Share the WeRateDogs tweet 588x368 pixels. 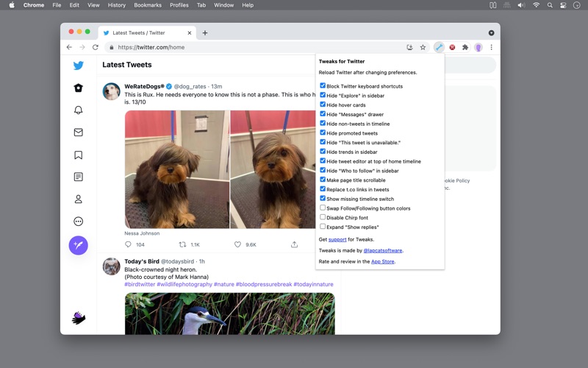pos(295,244)
